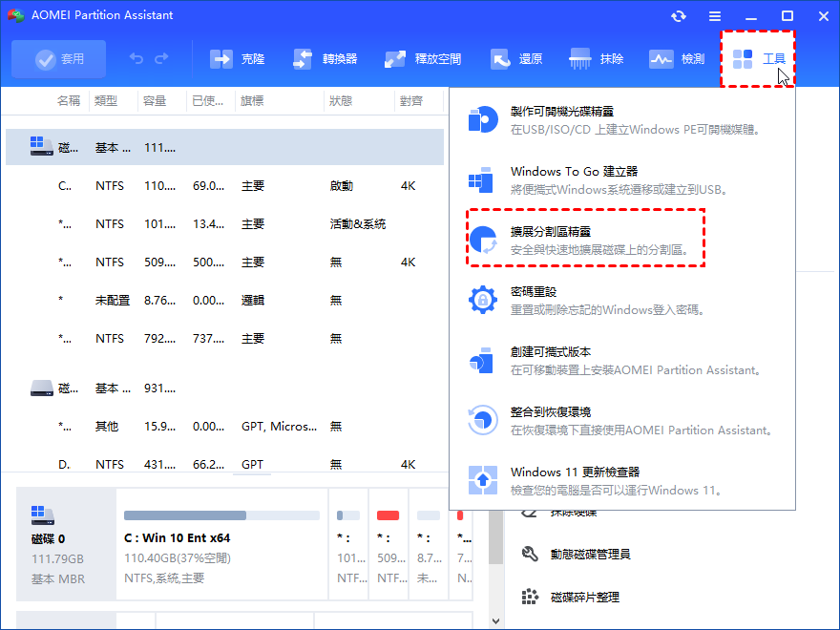Click the Windows 11 update checker icon

tap(483, 480)
